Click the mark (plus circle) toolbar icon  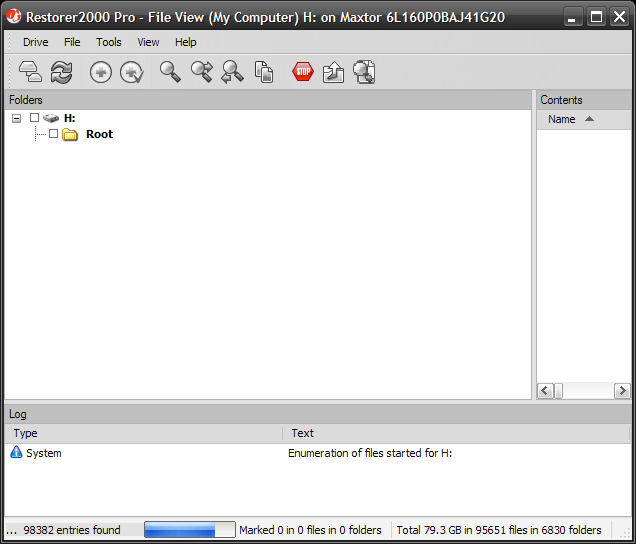(x=101, y=73)
